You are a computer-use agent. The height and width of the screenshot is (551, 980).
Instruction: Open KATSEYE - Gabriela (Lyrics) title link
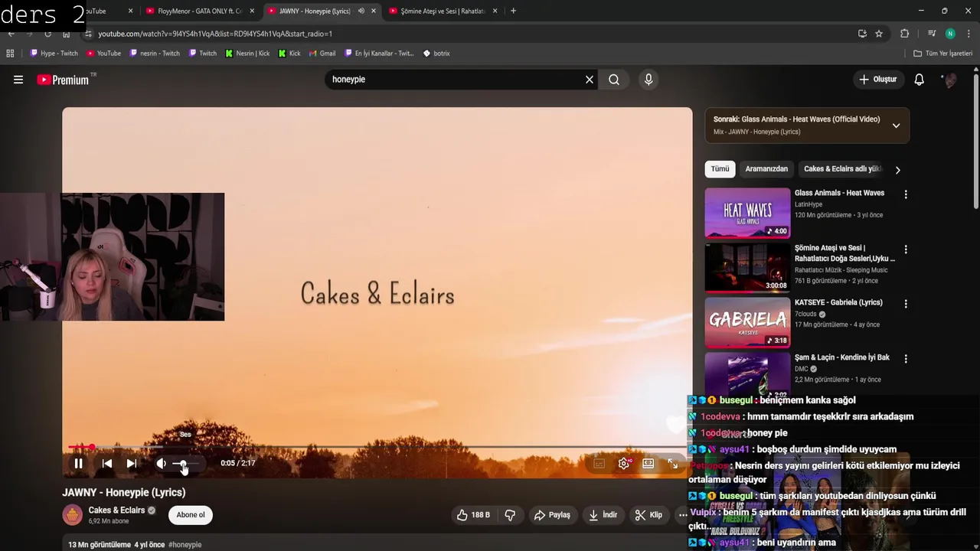pyautogui.click(x=838, y=302)
